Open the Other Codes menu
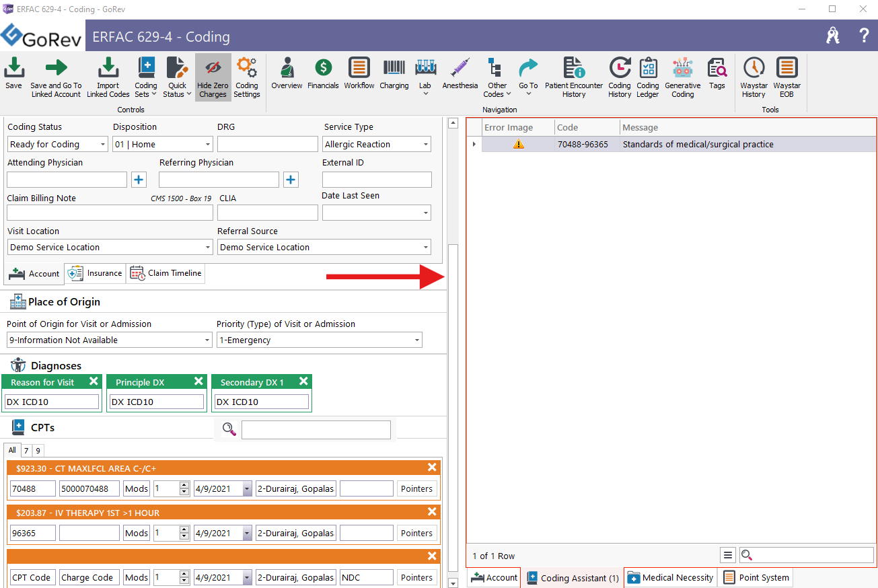The image size is (878, 588). (497, 77)
